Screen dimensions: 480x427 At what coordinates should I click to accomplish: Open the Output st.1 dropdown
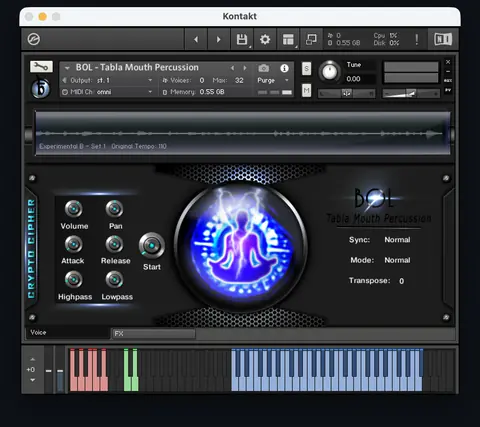coord(107,80)
